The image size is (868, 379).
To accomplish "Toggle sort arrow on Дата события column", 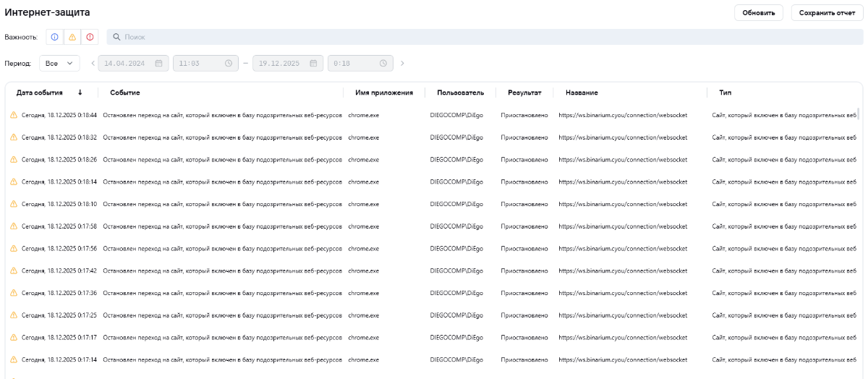I will [80, 93].
